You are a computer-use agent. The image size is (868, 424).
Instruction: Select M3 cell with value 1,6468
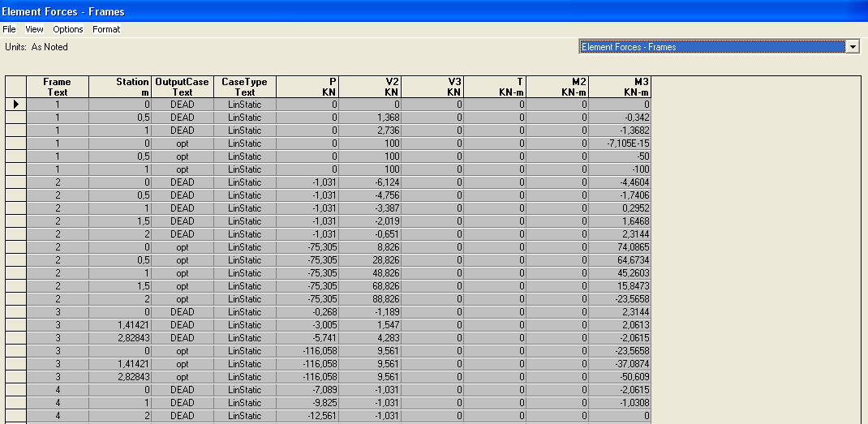pyautogui.click(x=621, y=221)
